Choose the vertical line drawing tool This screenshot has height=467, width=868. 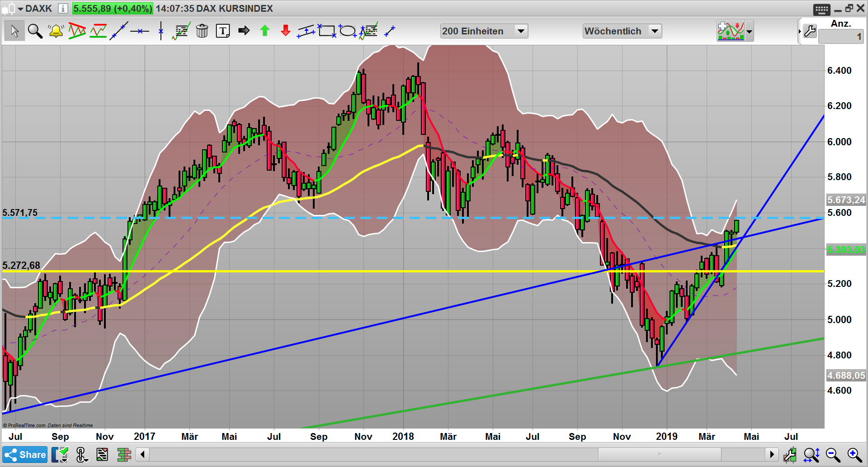pyautogui.click(x=161, y=31)
